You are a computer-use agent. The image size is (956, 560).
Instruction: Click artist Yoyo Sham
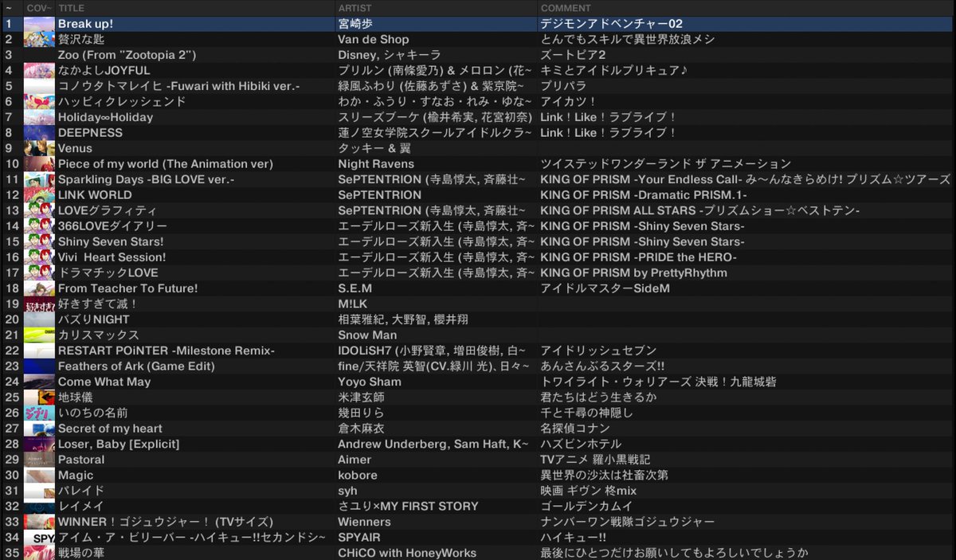[x=370, y=382]
